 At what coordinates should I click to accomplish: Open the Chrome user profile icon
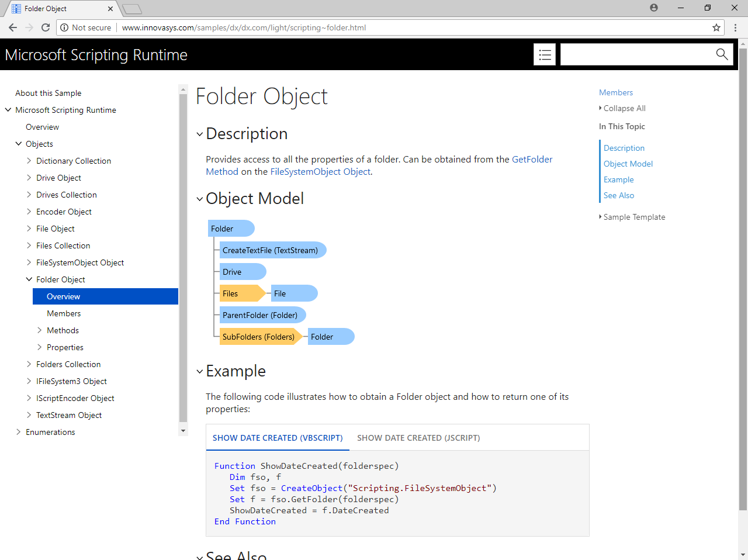pos(654,8)
